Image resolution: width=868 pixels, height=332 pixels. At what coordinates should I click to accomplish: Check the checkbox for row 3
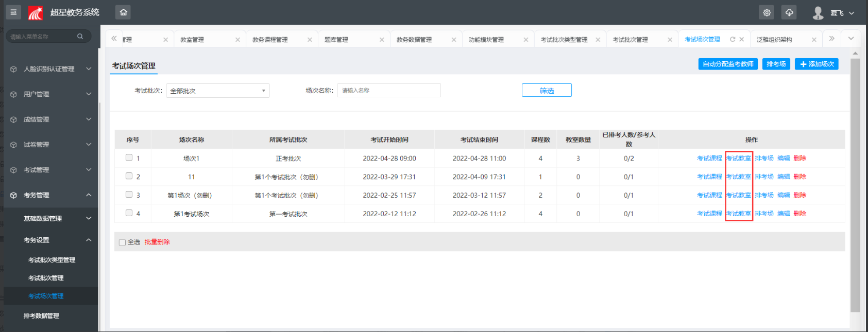coord(129,195)
